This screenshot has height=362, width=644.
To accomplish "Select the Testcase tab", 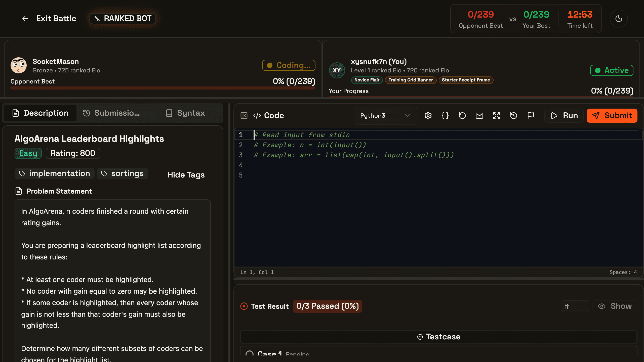I will [x=438, y=337].
